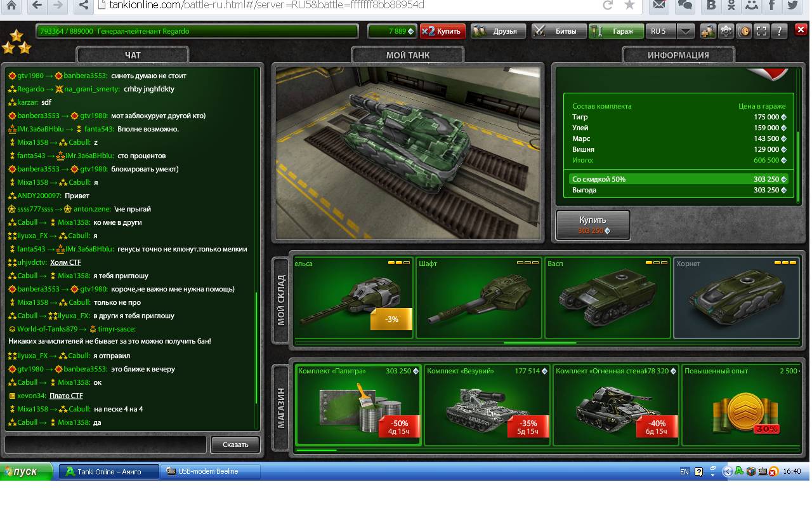
Task: Toggle the fullscreen mode icon
Action: (x=761, y=31)
